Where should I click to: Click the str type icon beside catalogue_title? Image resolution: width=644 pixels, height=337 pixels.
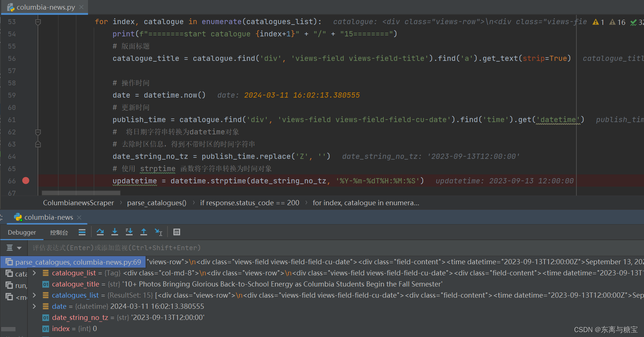click(46, 284)
